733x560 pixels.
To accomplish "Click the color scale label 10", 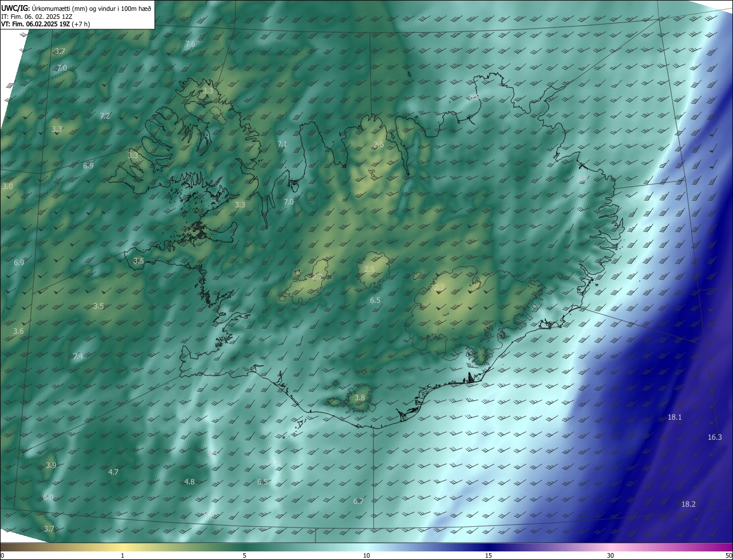I will (x=366, y=555).
